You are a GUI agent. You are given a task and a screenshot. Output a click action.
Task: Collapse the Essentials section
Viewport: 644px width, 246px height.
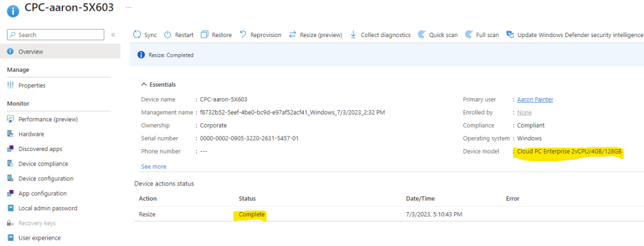(x=158, y=84)
